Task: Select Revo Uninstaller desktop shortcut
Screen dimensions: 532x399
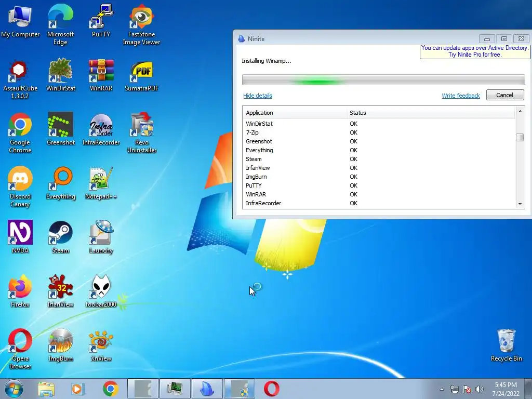Action: [x=141, y=132]
